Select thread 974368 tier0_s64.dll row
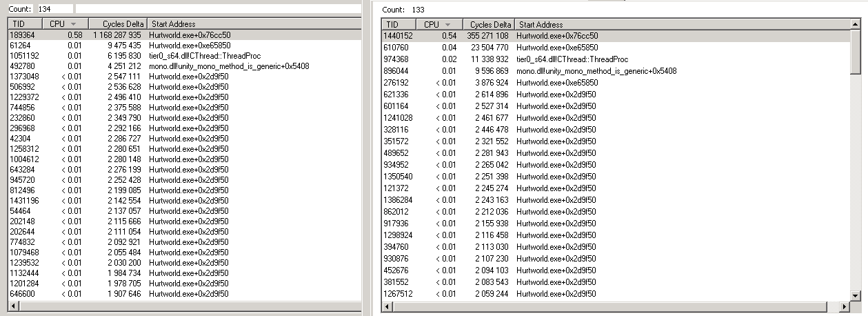The image size is (868, 316). [x=615, y=59]
